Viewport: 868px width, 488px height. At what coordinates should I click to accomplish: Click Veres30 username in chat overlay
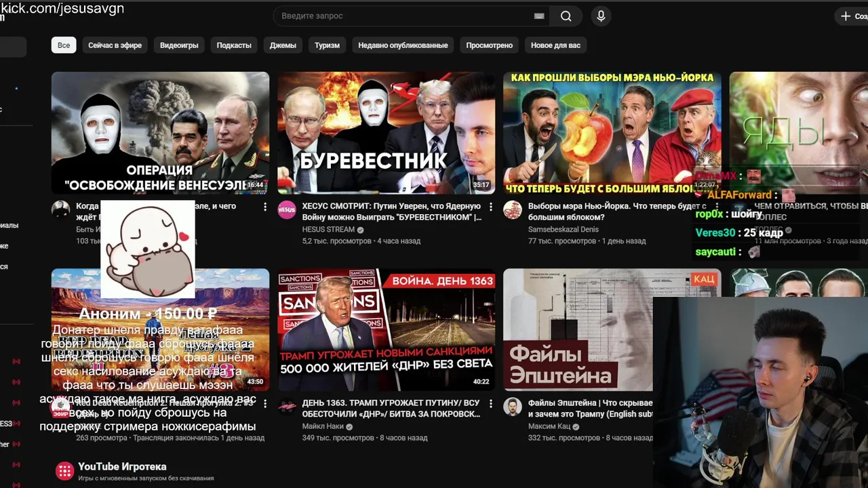tap(715, 233)
